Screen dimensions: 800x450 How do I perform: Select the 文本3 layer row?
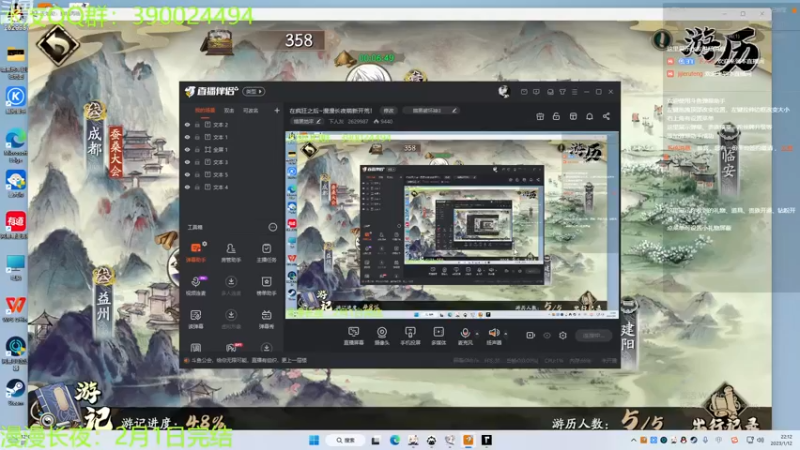coord(231,162)
